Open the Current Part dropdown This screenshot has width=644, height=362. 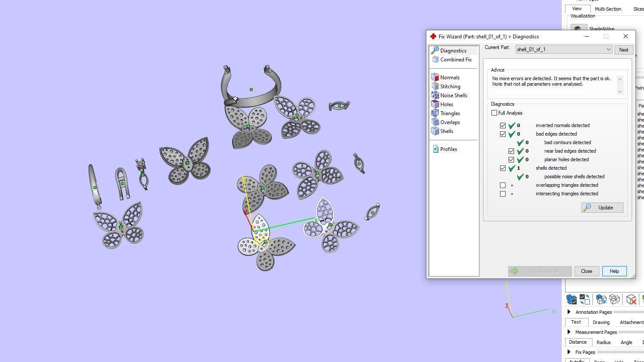point(564,49)
